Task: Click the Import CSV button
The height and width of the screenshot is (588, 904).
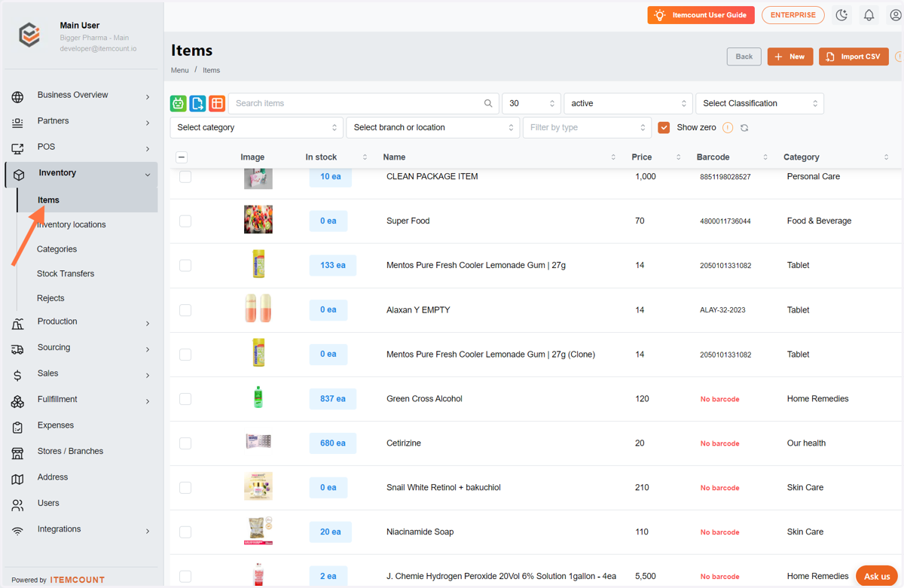Action: pyautogui.click(x=854, y=56)
